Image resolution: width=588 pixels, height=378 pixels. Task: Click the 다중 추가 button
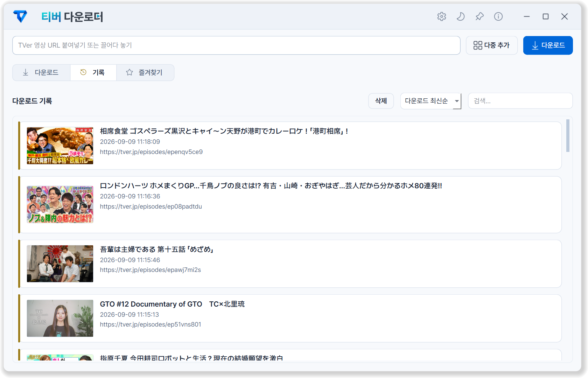click(x=492, y=45)
